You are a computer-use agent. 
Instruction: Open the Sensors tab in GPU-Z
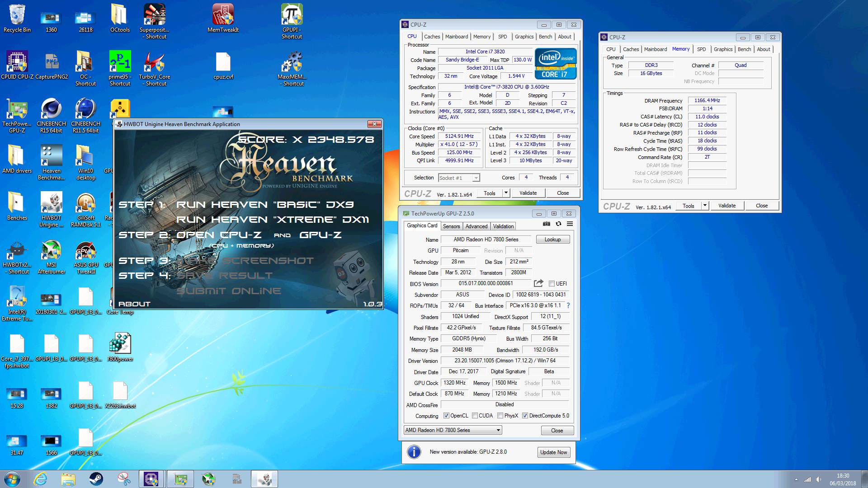click(x=451, y=226)
